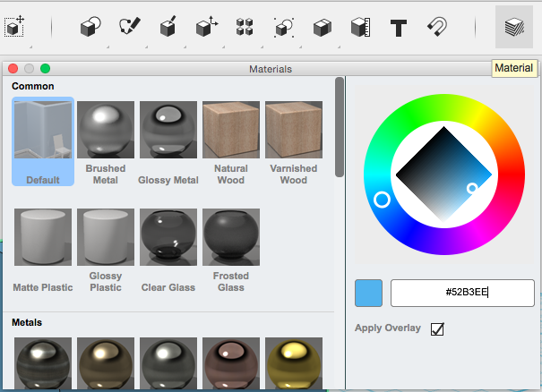Expand the Pattern tool dropdown arrow
542x392 pixels.
262,47
